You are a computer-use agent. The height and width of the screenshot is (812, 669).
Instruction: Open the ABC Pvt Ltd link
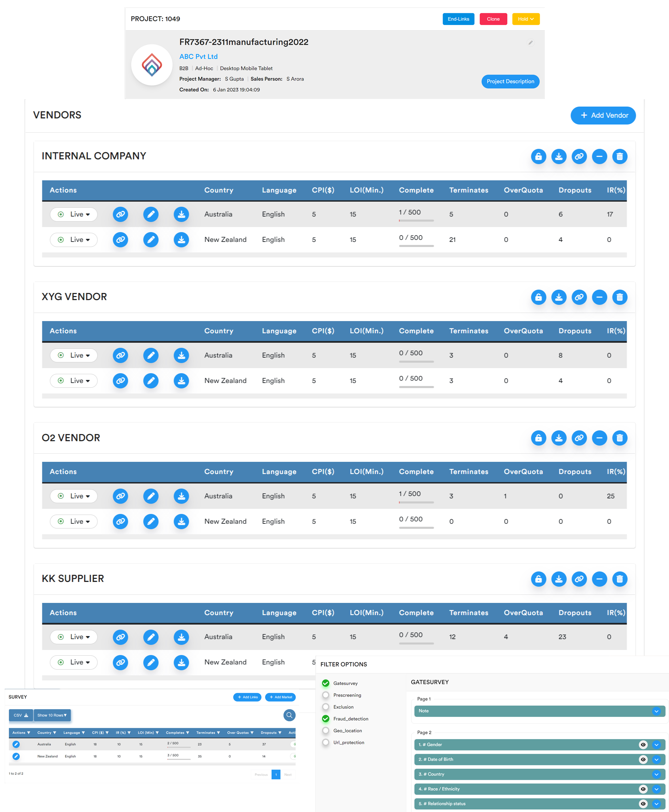coord(198,56)
